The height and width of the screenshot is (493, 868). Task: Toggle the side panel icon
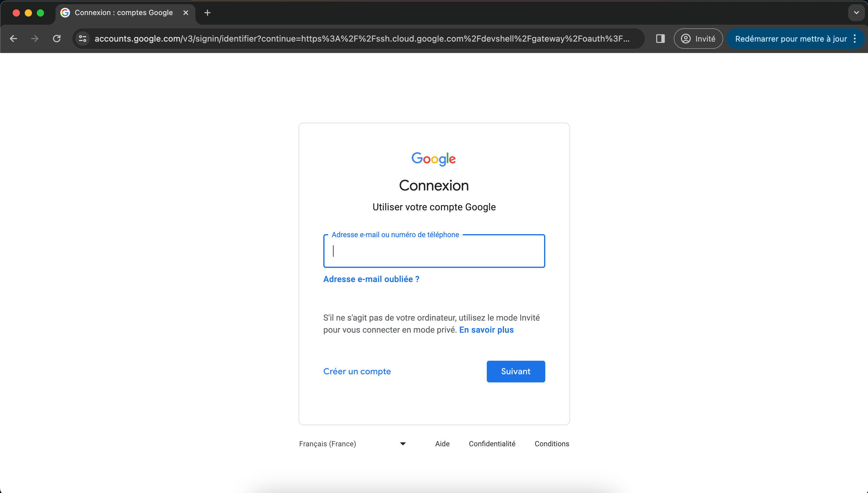(660, 39)
